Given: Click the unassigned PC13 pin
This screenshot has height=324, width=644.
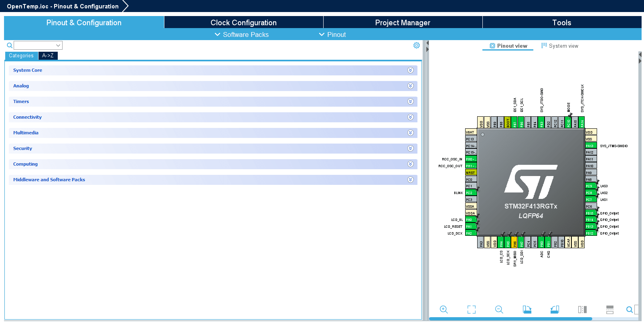Looking at the screenshot, I should (x=471, y=139).
